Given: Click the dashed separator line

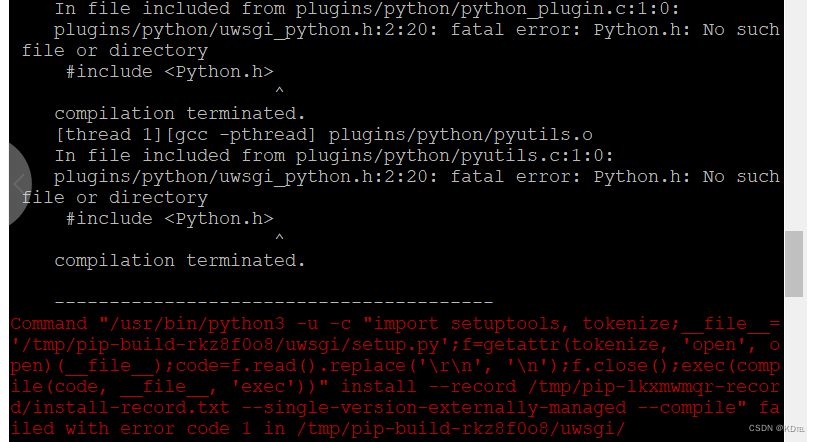Looking at the screenshot, I should 274,302.
